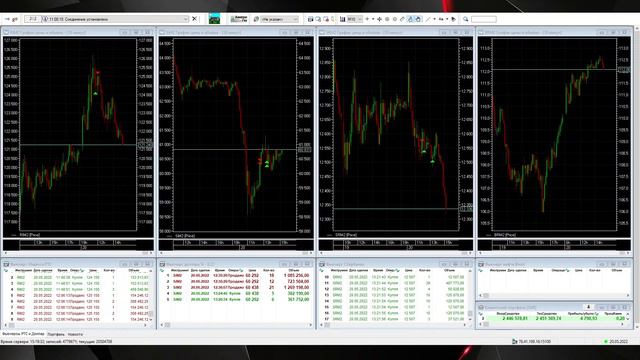Click the SiM2 (Price) legend label

[185, 236]
